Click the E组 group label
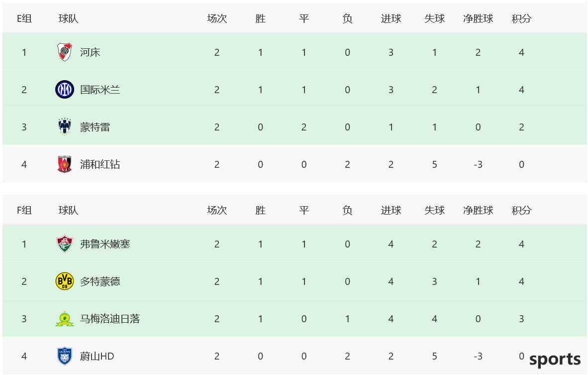Screen dimensions: 588x375 pos(24,18)
